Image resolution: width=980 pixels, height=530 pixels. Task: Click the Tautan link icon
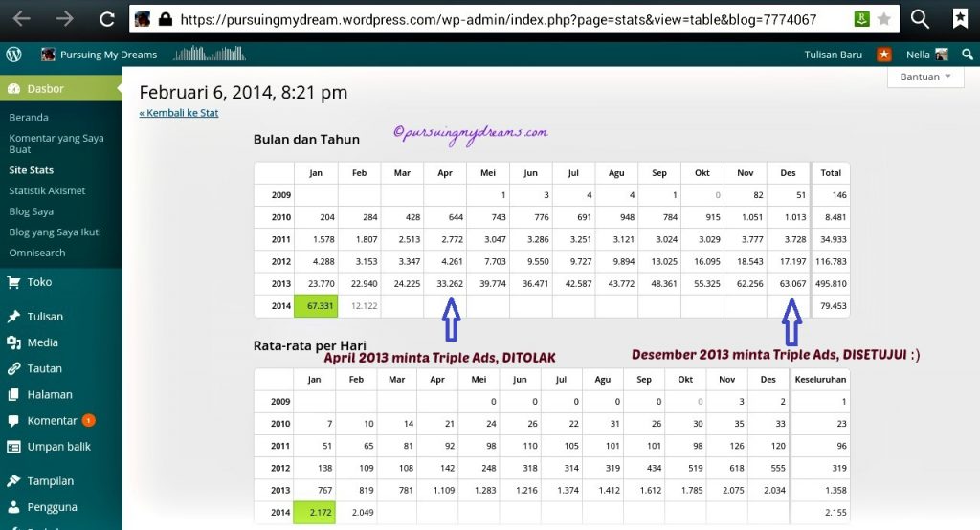(13, 368)
